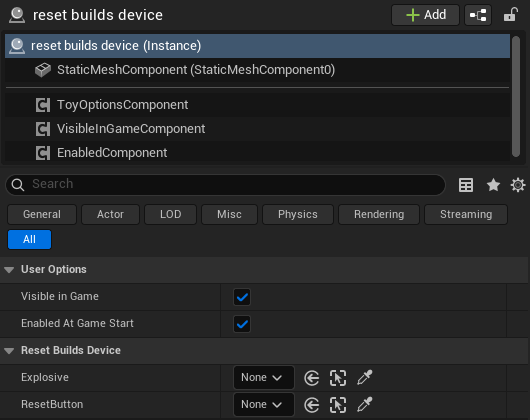530x420 pixels.
Task: Open the ResetButton None dropdown
Action: [x=264, y=404]
